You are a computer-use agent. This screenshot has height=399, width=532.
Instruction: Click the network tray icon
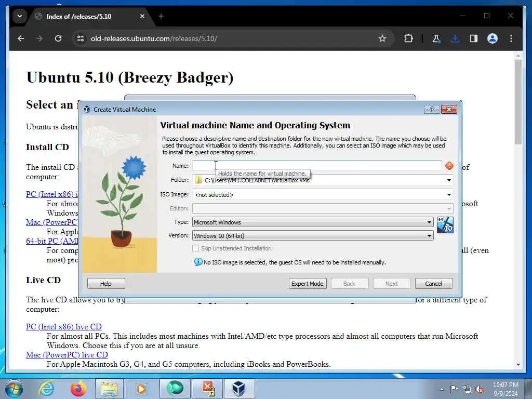[x=467, y=389]
